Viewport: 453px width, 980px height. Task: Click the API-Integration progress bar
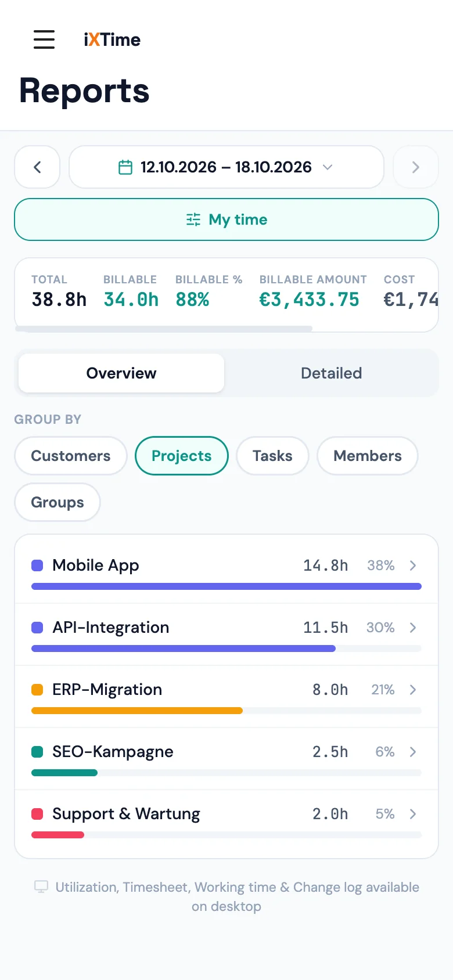point(227,648)
